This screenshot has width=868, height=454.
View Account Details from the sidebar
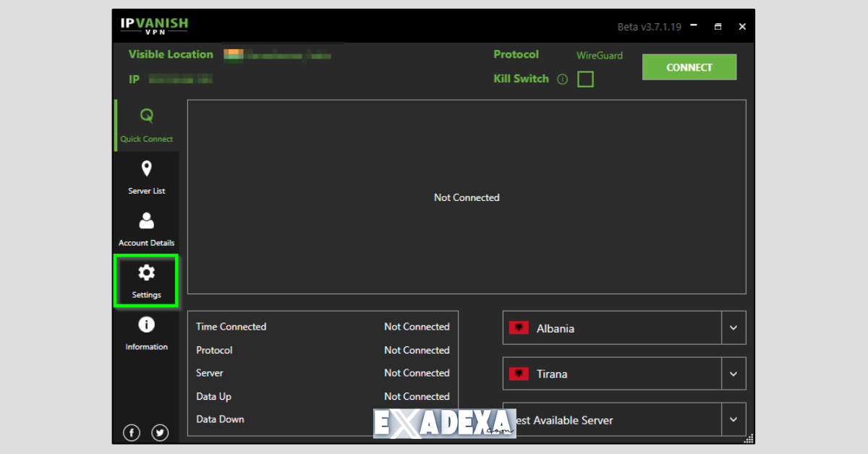(x=146, y=228)
